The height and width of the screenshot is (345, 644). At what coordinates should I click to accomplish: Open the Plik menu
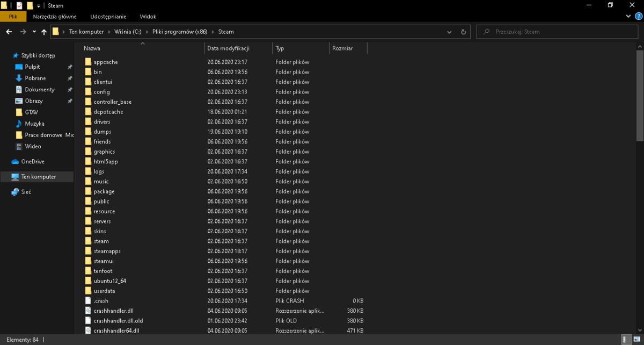click(x=13, y=17)
